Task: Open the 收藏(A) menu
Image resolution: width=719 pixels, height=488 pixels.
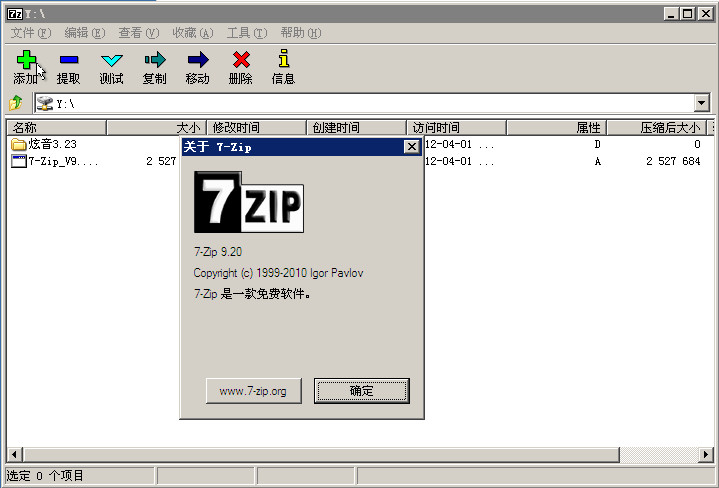Action: (x=193, y=33)
